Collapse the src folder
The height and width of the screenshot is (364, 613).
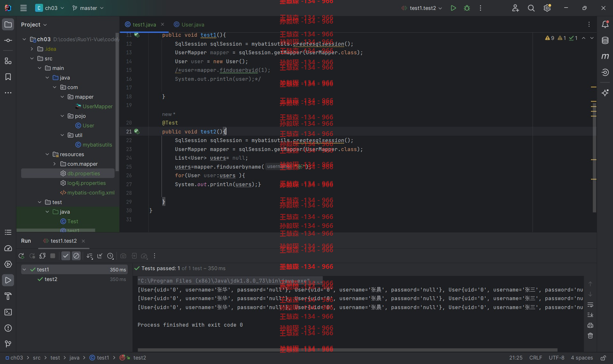(32, 58)
